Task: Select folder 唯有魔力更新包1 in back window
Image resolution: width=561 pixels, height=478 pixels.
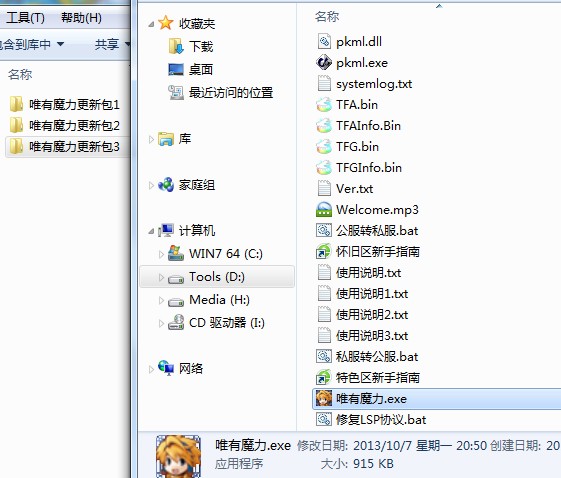Action: (64, 104)
